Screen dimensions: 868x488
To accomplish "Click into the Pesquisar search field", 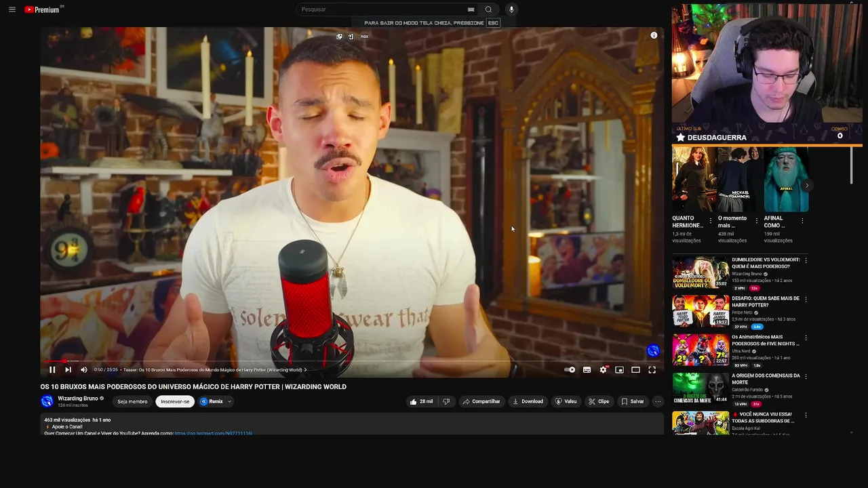I will [x=383, y=9].
